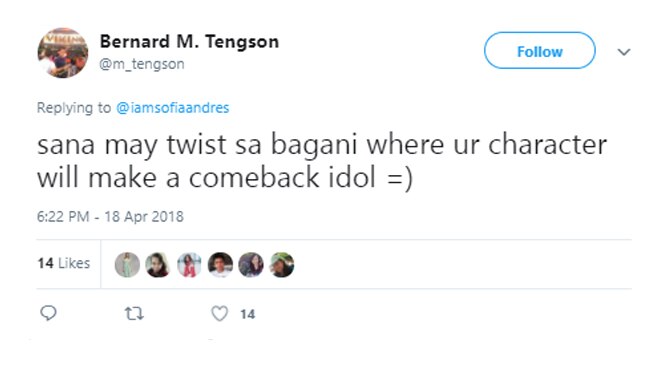Expand the chevron menu beside Follow
Viewport: 660px width, 368px height.
pyautogui.click(x=624, y=52)
